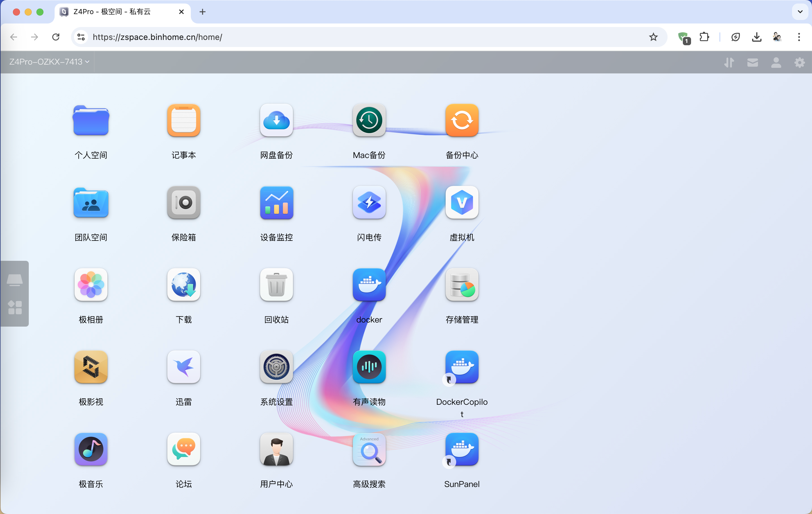Open browser downloads

[x=756, y=37]
